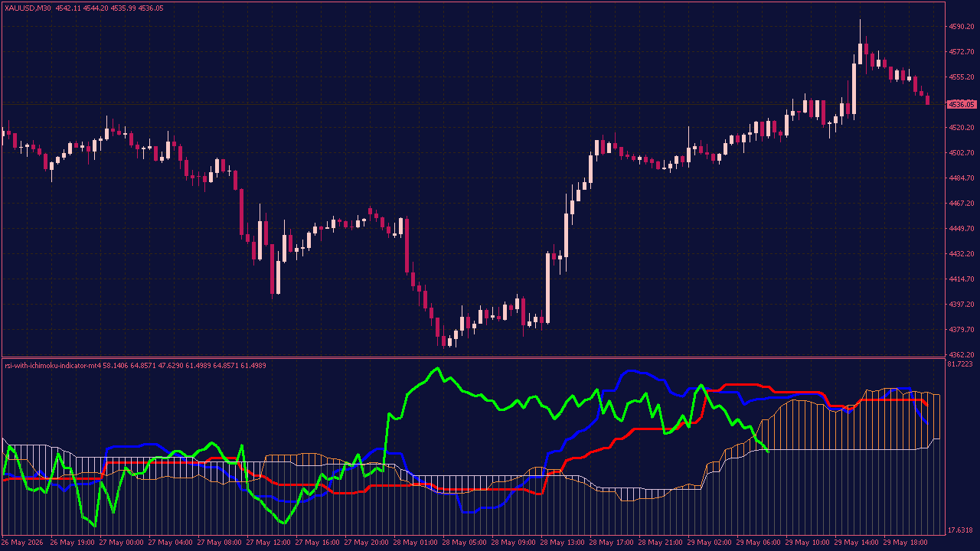The image size is (980, 551).
Task: Click the 28 May 09:00 time label
Action: 514,543
